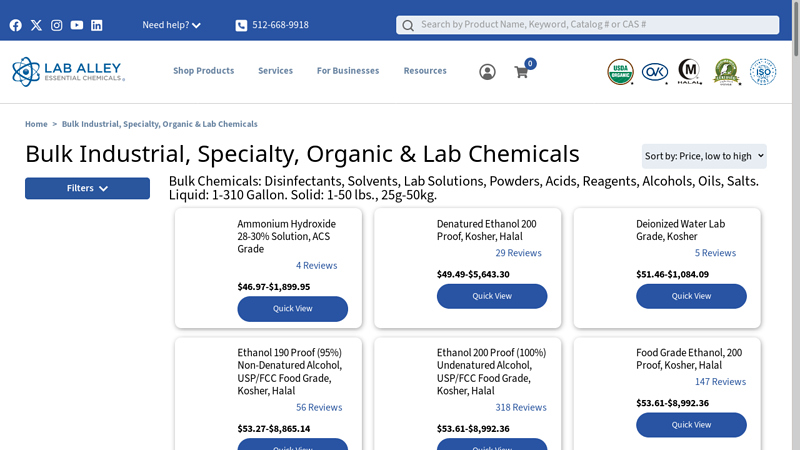Click the Halal M certification badge

coord(689,72)
